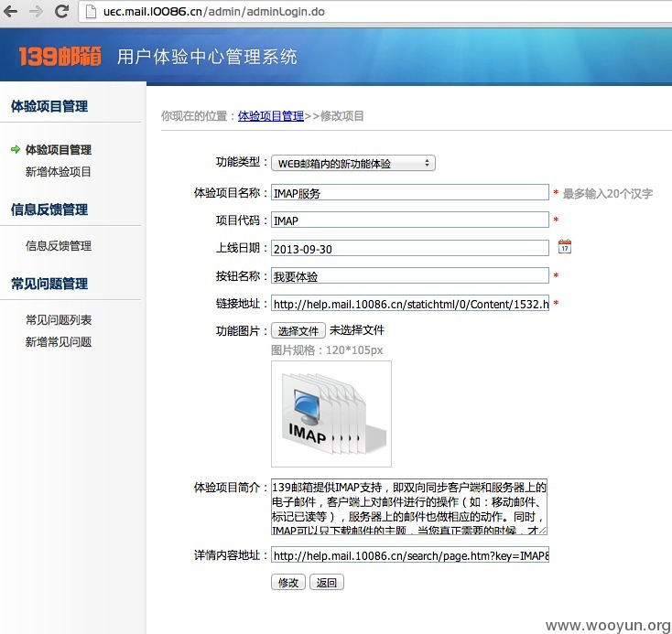Click the 最多输入20个汉字 hint text
The height and width of the screenshot is (634, 672).
[608, 194]
